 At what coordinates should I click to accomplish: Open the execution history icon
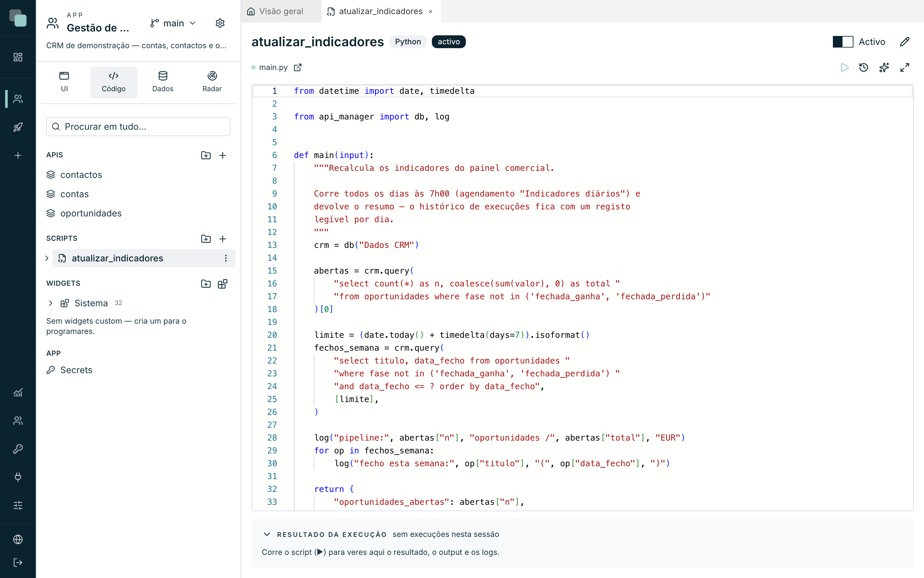click(864, 68)
